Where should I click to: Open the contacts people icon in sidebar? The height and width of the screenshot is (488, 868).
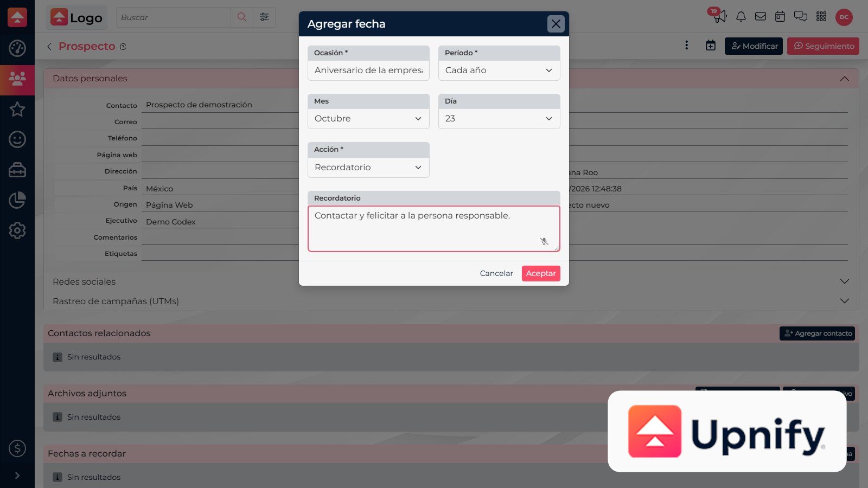(17, 79)
